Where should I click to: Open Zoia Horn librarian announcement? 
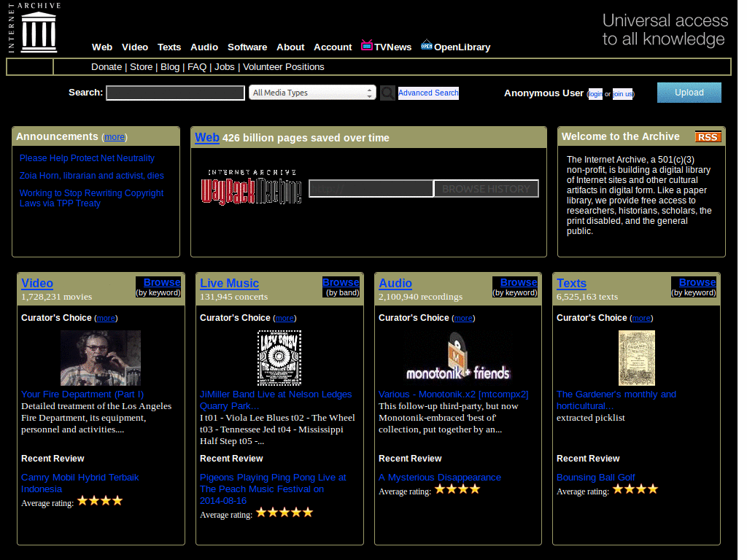coord(91,176)
